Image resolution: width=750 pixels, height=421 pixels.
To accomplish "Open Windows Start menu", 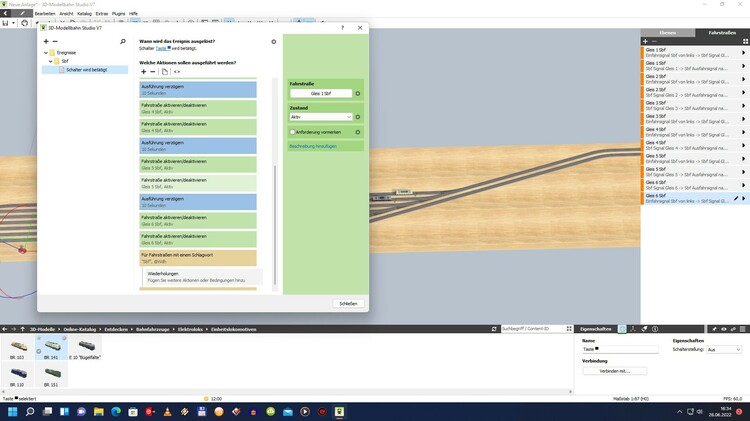I will [x=13, y=412].
